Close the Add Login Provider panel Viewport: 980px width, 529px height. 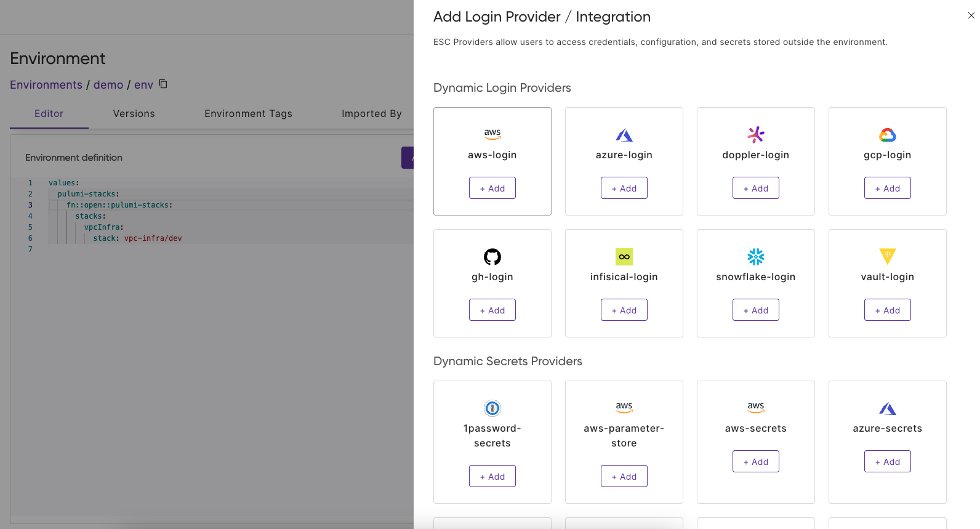click(x=971, y=15)
